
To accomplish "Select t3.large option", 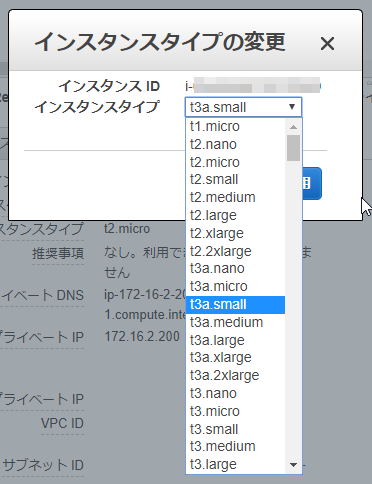I will pyautogui.click(x=235, y=464).
